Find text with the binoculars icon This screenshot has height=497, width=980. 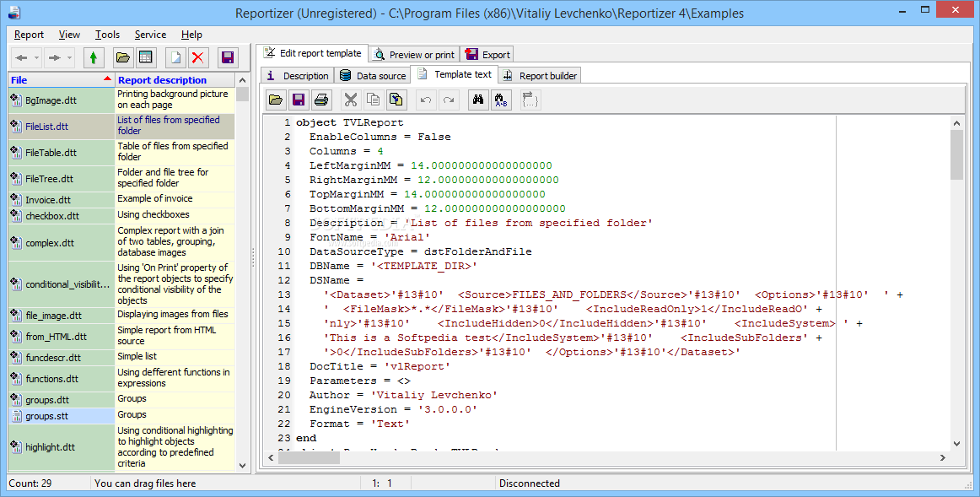[478, 100]
